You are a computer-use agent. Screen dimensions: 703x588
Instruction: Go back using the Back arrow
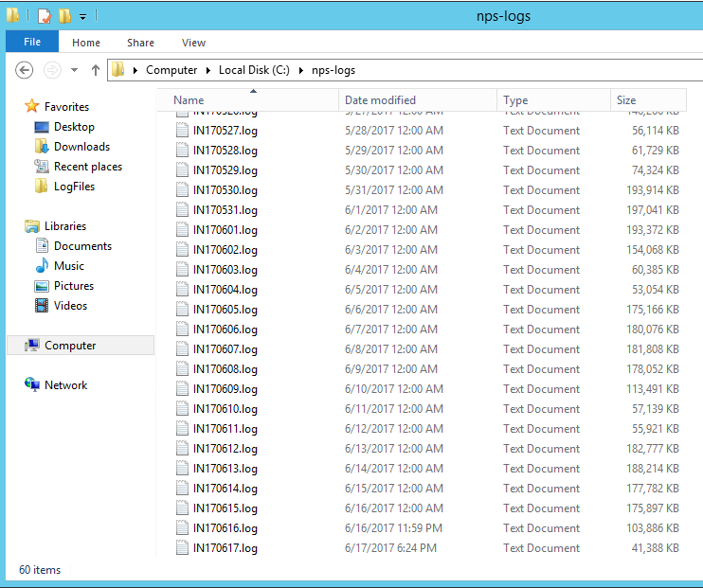click(25, 70)
